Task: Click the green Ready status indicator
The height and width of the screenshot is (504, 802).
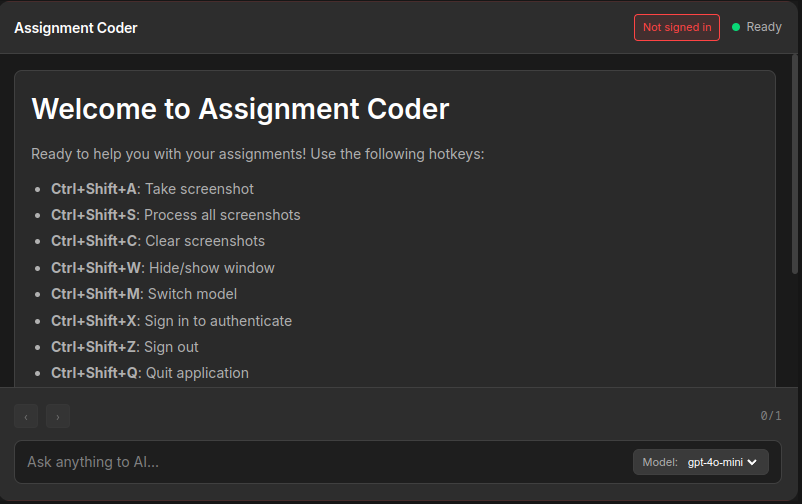Action: 757,27
